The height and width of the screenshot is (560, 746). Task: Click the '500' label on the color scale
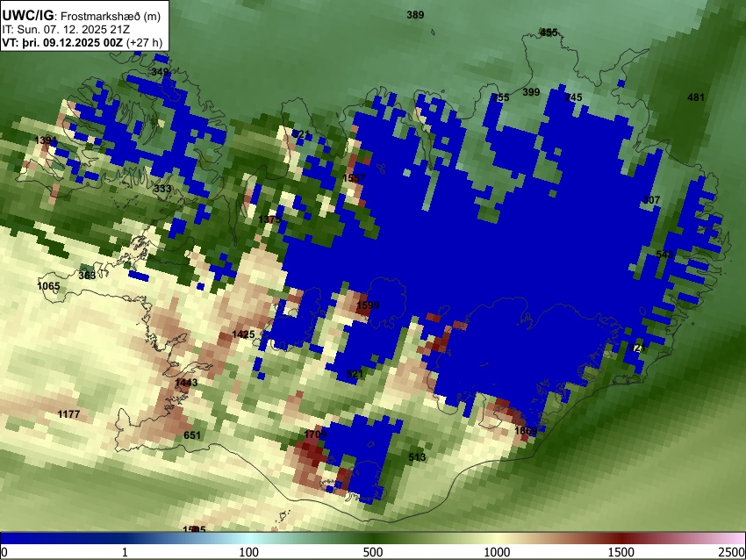(x=373, y=552)
